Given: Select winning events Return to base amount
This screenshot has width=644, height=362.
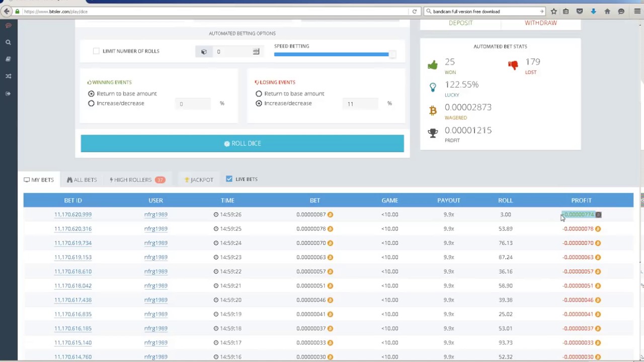Looking at the screenshot, I should pos(91,94).
